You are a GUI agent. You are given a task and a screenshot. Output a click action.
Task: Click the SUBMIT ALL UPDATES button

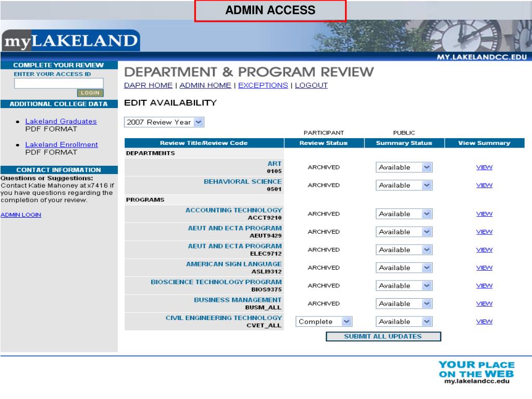pos(383,337)
